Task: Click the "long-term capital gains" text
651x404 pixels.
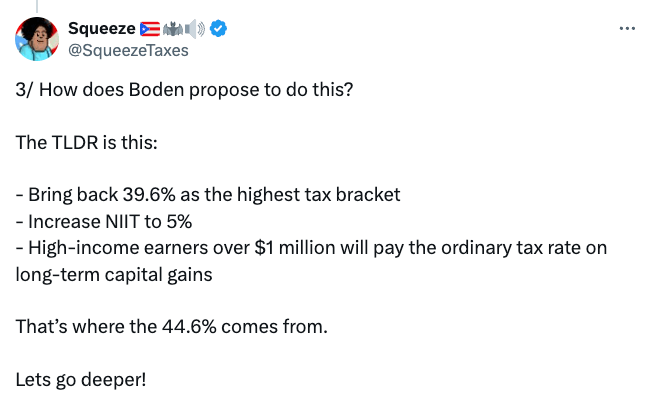Action: pos(114,273)
